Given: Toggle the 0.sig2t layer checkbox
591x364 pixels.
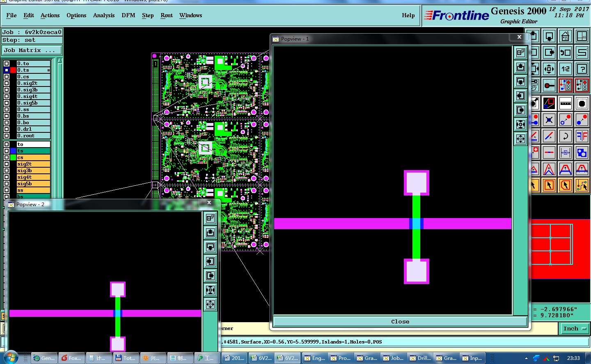Looking at the screenshot, I should click(7, 83).
